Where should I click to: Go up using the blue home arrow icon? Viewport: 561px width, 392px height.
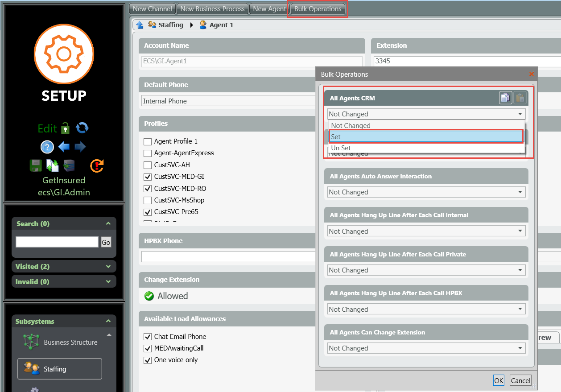(x=140, y=25)
